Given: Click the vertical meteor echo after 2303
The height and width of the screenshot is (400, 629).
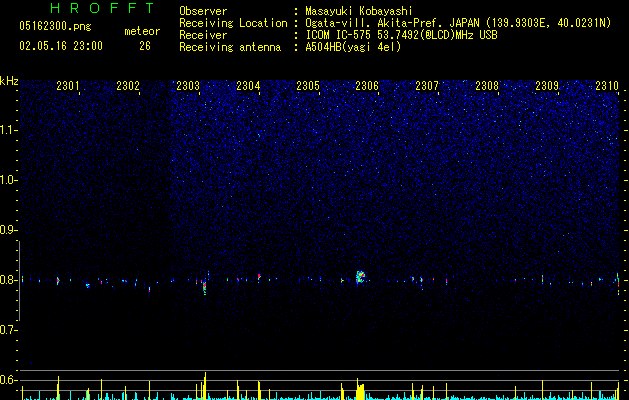Looking at the screenshot, I should [205, 286].
